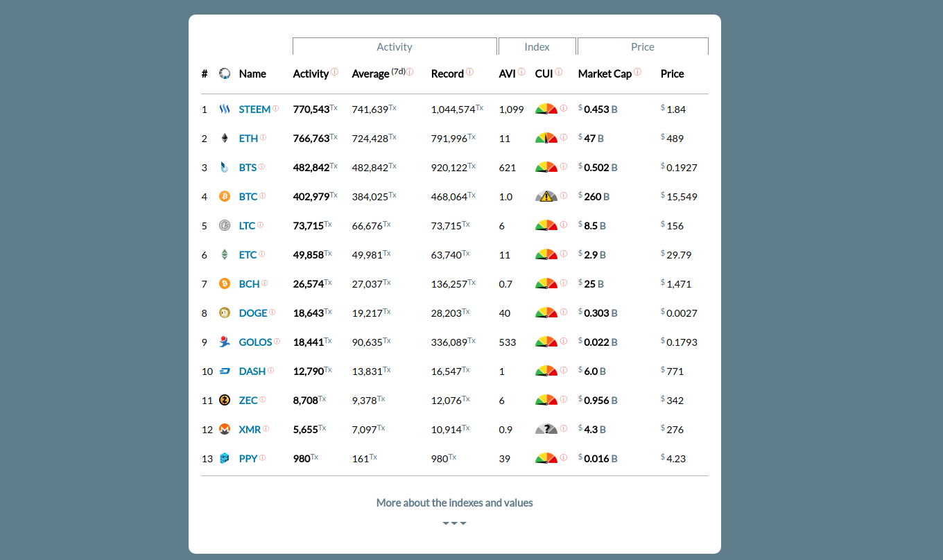Select the Index group header tab
This screenshot has height=560, width=943.
(x=537, y=46)
